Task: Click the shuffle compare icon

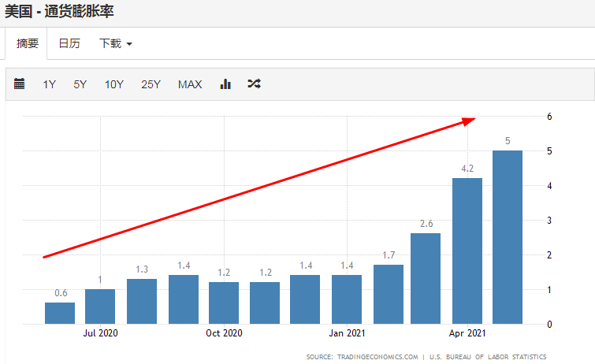Action: click(x=254, y=84)
